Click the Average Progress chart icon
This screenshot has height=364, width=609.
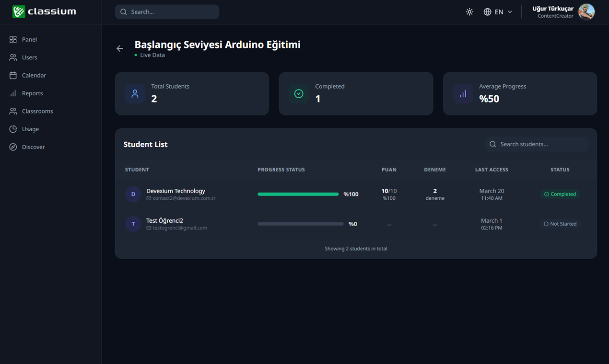coord(463,94)
